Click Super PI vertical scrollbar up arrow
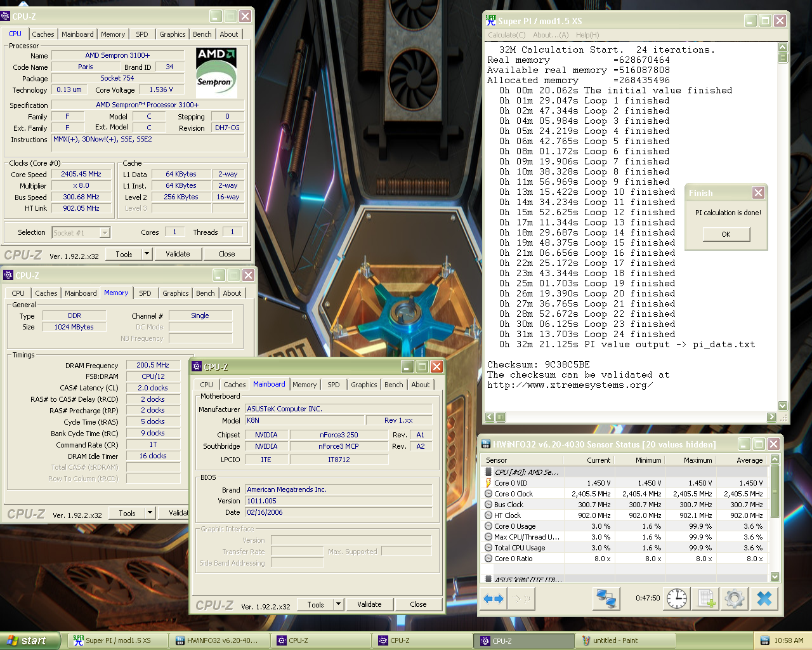Screen dimensions: 812x650 783,47
